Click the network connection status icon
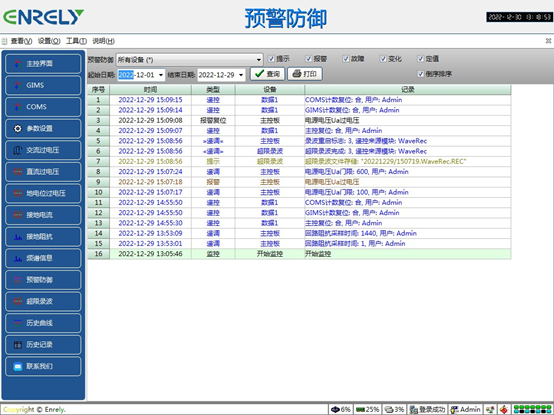The height and width of the screenshot is (415, 554). [490, 409]
